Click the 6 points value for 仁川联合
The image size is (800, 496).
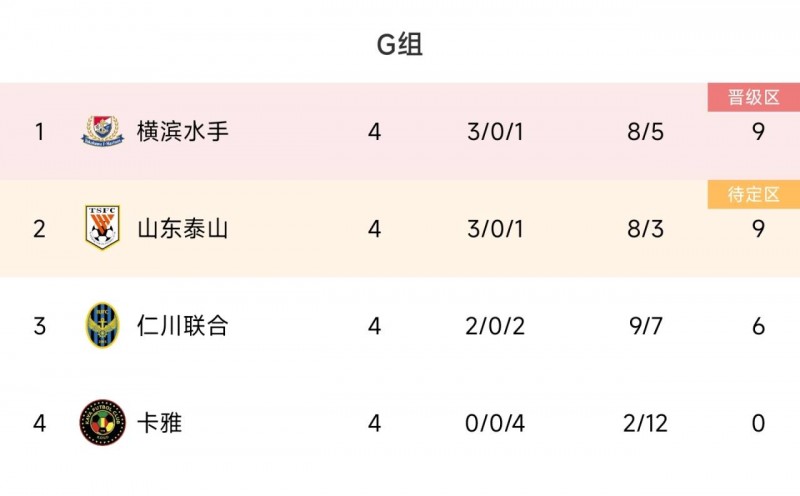pyautogui.click(x=758, y=325)
